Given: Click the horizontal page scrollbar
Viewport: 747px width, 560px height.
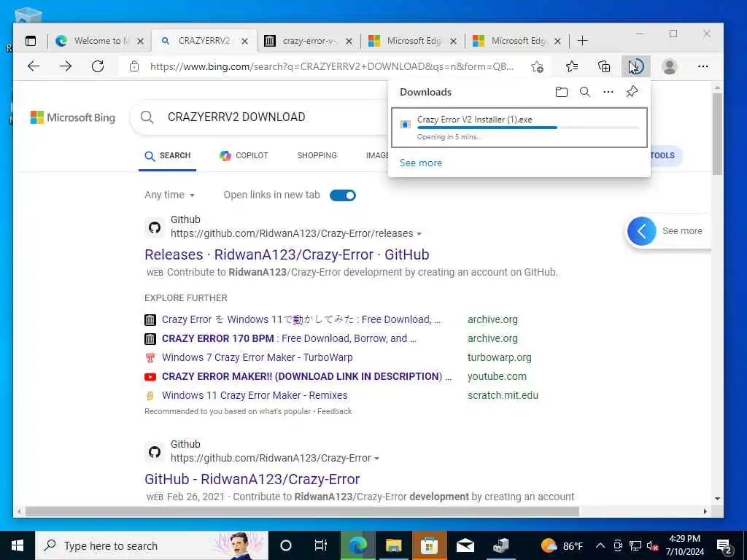Looking at the screenshot, I should 303,511.
